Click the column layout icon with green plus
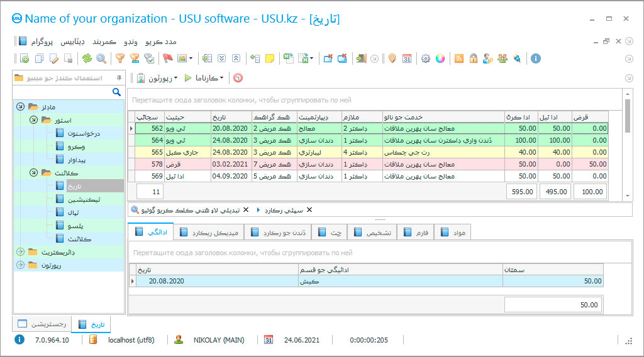Image resolution: width=644 pixels, height=357 pixels. [x=207, y=58]
